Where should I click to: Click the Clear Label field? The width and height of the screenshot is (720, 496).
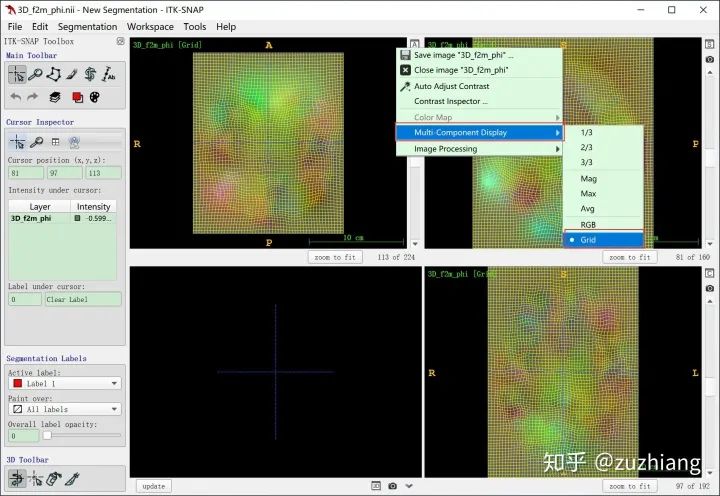coord(83,299)
